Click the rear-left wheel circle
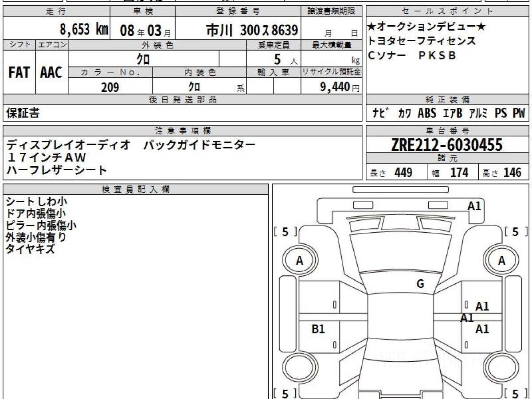532x399 pixels. click(300, 368)
